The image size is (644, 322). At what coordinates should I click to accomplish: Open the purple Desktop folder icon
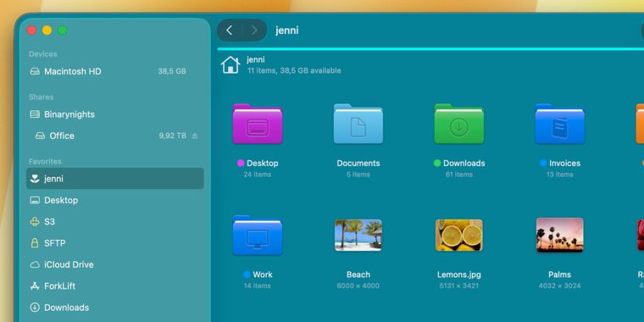click(258, 124)
